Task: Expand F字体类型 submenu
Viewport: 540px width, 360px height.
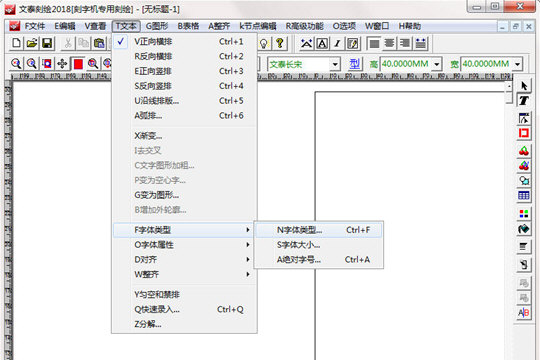Action: coord(185,230)
